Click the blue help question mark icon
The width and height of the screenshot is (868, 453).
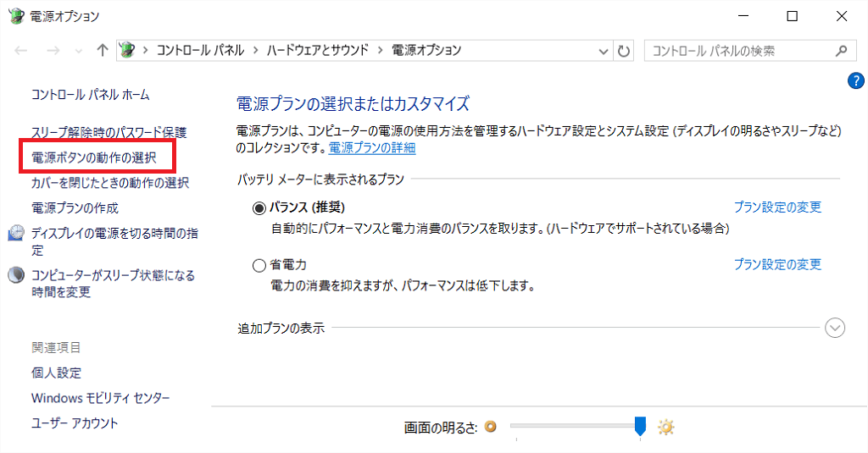[x=855, y=80]
